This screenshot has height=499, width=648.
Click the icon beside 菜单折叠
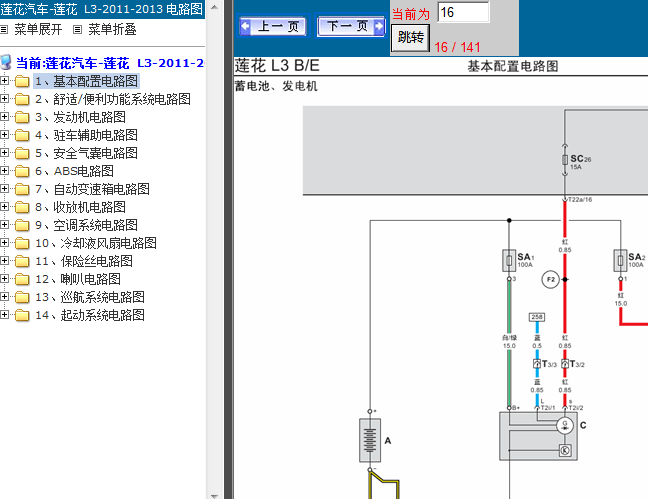pos(77,29)
